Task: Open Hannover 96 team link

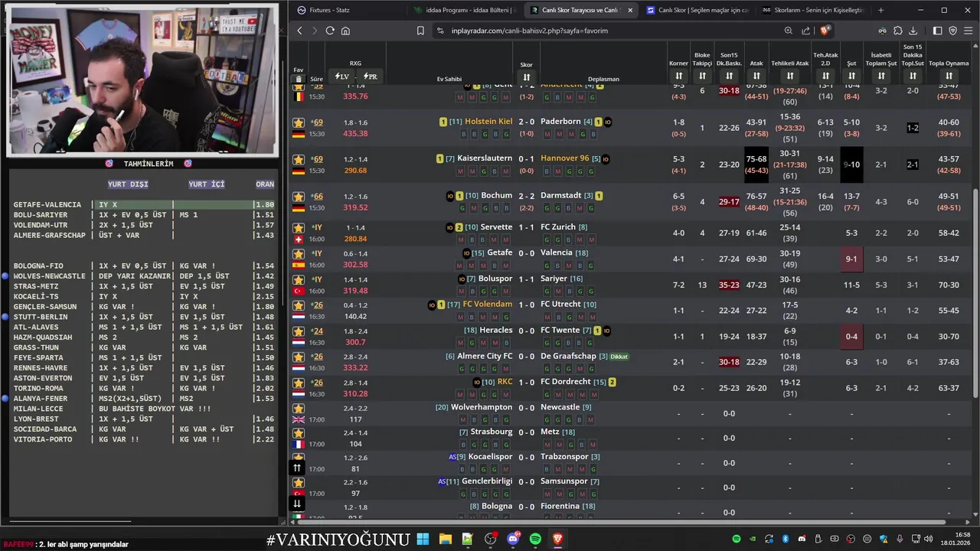Action: click(x=564, y=158)
